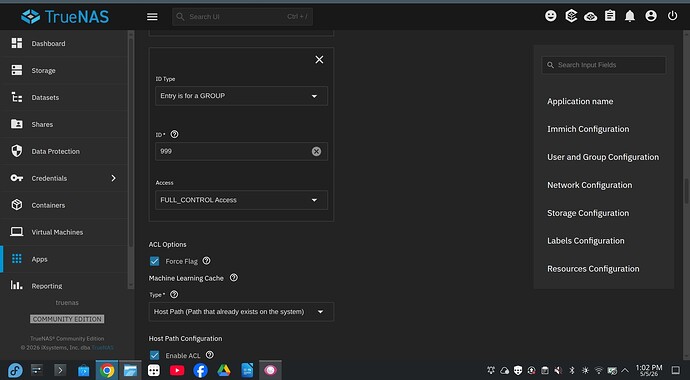
Task: Navigate to Shares
Action: pos(65,124)
